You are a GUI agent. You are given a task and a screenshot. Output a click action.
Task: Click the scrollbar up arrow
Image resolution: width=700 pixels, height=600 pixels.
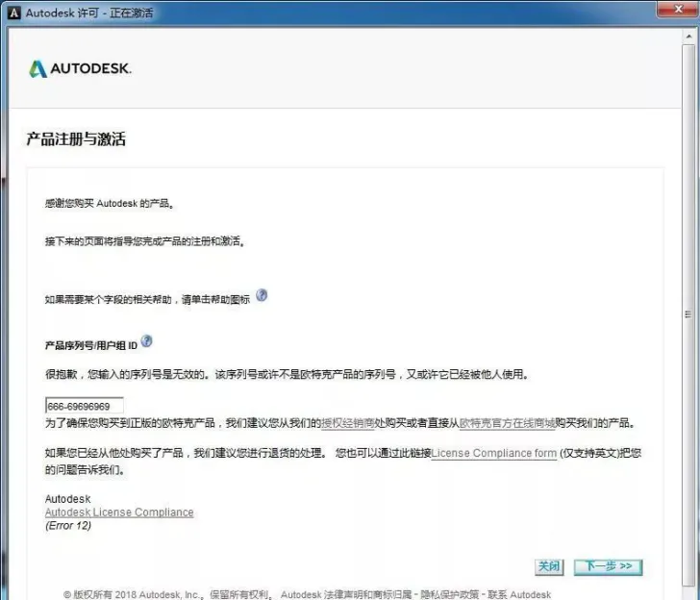(x=687, y=36)
